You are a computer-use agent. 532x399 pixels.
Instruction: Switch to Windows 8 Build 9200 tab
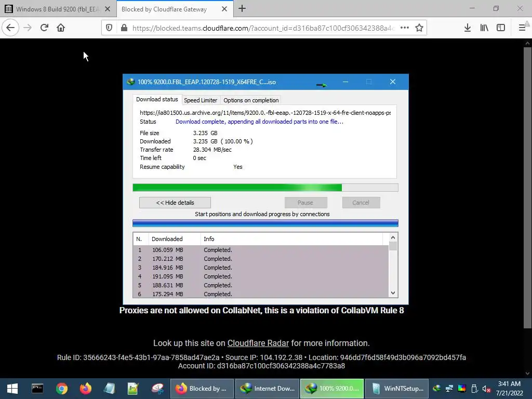tap(58, 9)
